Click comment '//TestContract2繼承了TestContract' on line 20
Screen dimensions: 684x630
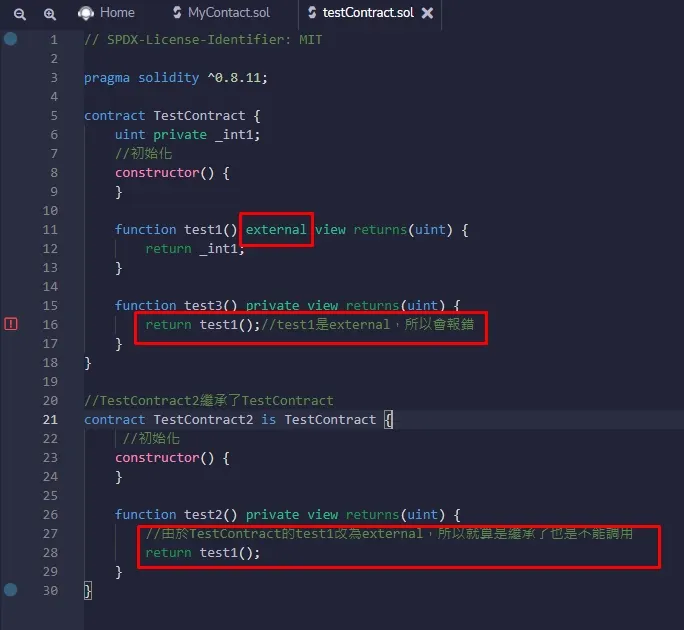tap(209, 401)
